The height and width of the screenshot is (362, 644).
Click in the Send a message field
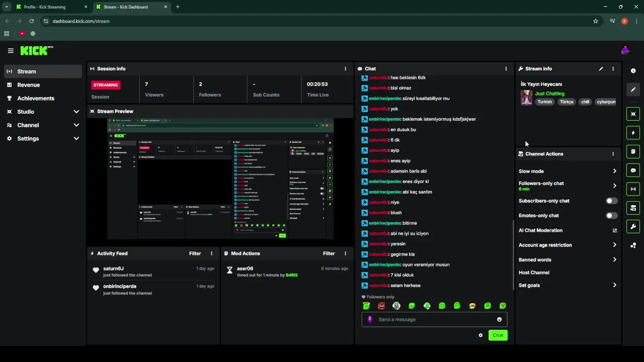pos(434,319)
